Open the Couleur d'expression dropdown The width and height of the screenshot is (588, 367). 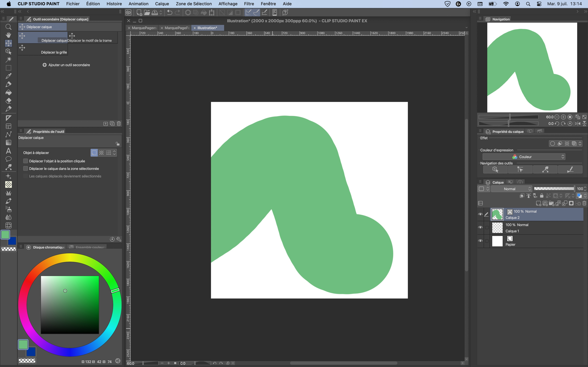tap(524, 157)
